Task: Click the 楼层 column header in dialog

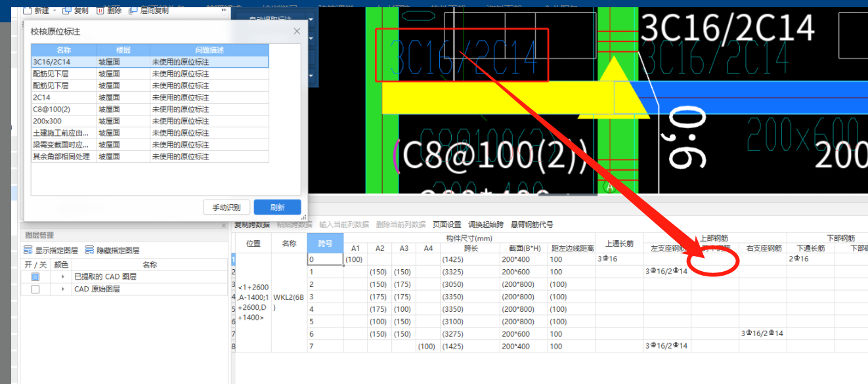Action: click(x=123, y=50)
